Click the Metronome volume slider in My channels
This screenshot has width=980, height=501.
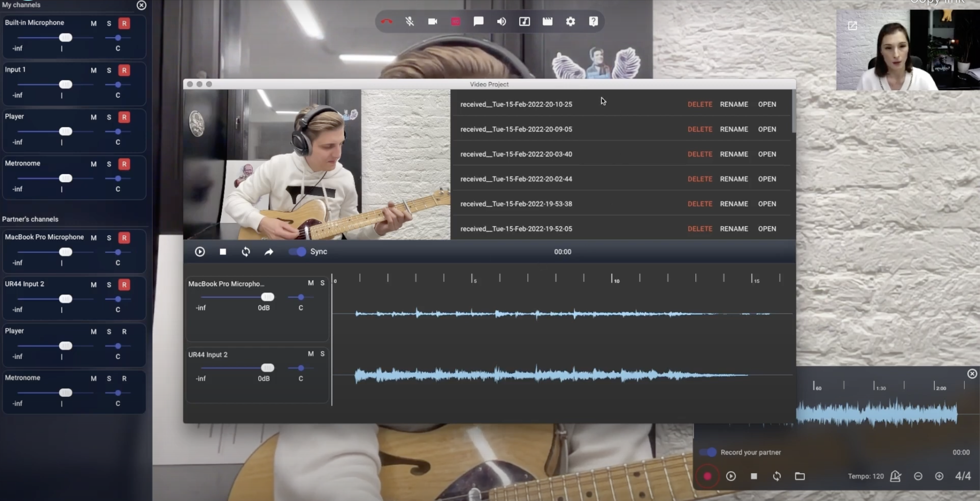click(65, 178)
